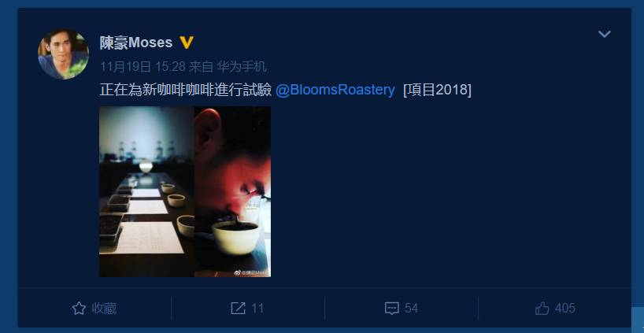Screen dimensions: 644x333
Task: Open the @BloomsRoastery mention
Action: (x=335, y=90)
